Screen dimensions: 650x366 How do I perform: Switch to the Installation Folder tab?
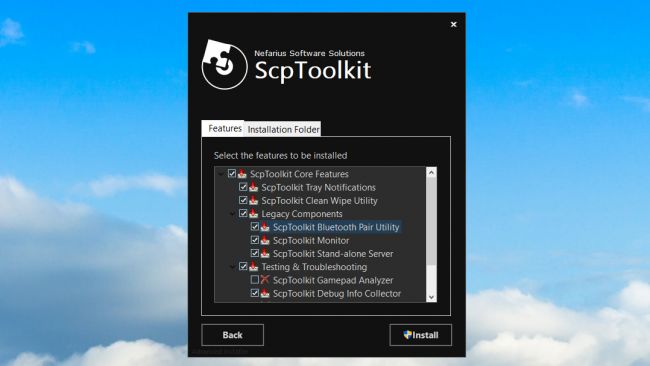(283, 129)
